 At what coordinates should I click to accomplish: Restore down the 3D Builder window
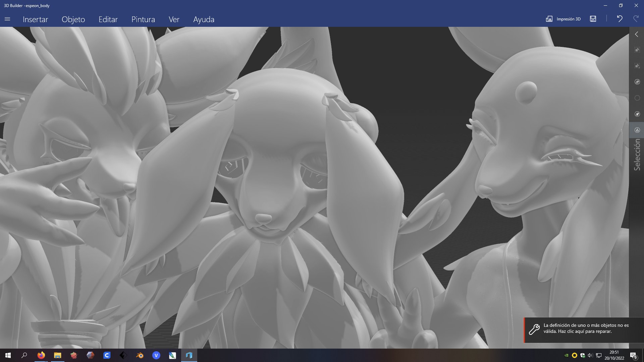pos(621,5)
